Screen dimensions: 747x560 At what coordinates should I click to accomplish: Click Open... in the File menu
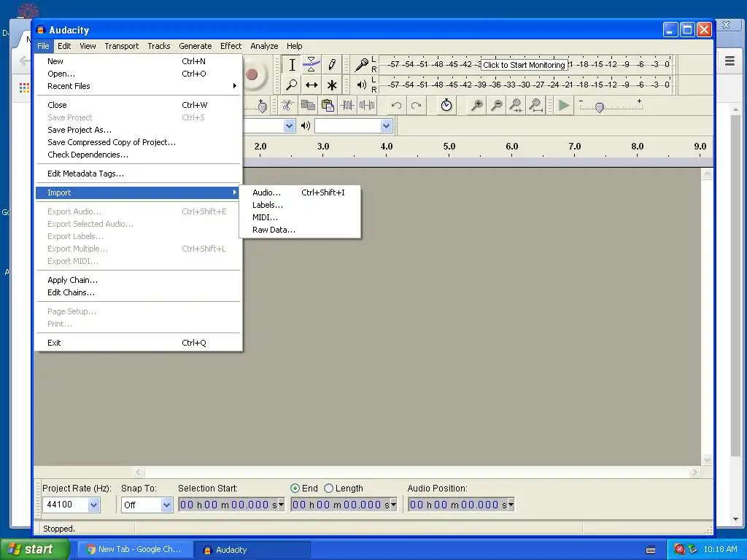tap(139, 74)
